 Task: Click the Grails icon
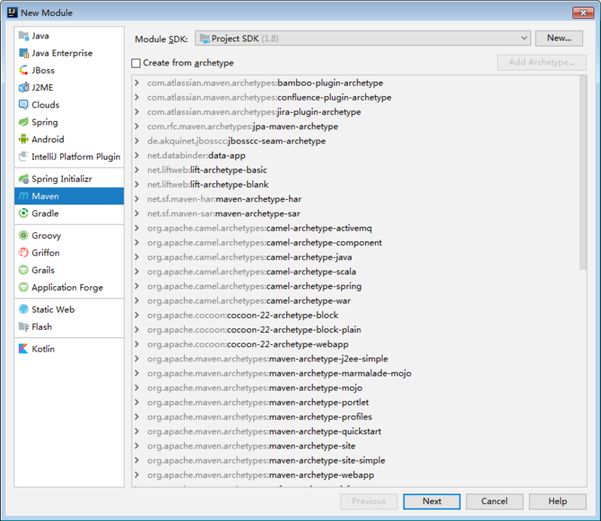(x=23, y=270)
